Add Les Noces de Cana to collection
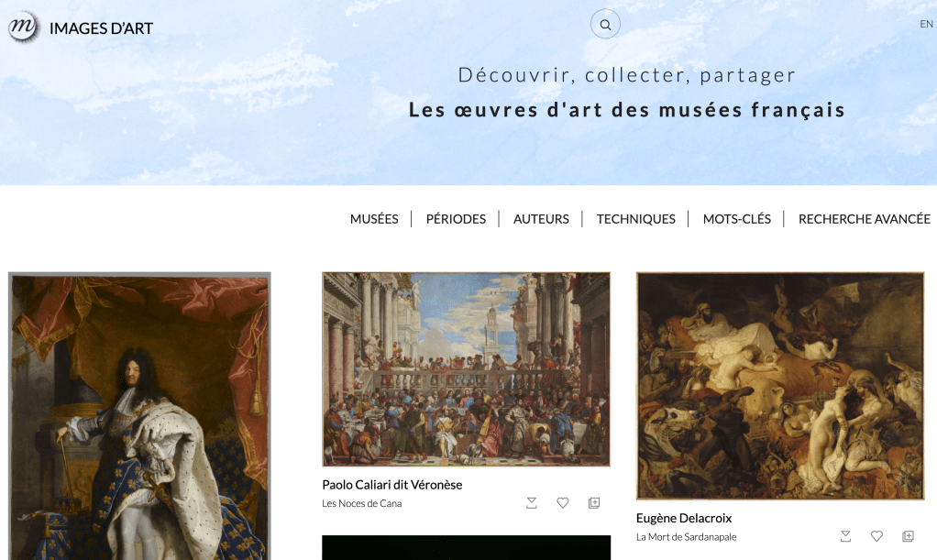 pos(594,503)
